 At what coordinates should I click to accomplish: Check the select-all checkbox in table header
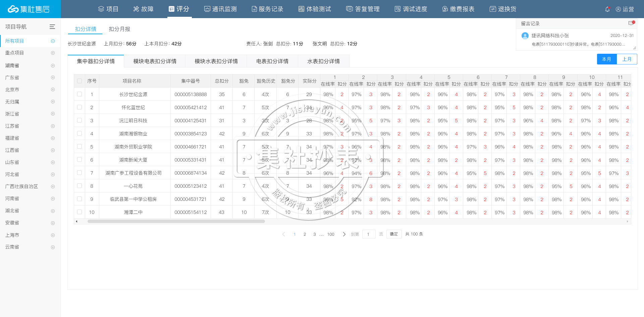[x=79, y=81]
